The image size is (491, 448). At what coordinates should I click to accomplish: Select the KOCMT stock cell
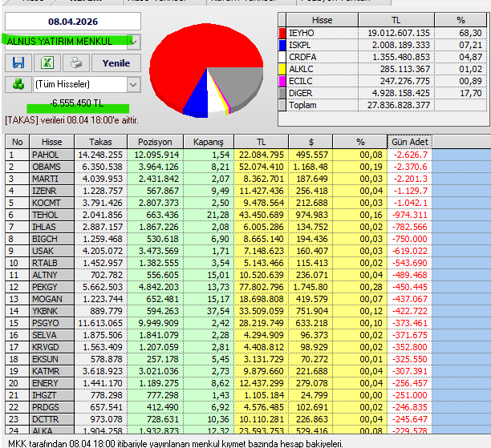52,203
